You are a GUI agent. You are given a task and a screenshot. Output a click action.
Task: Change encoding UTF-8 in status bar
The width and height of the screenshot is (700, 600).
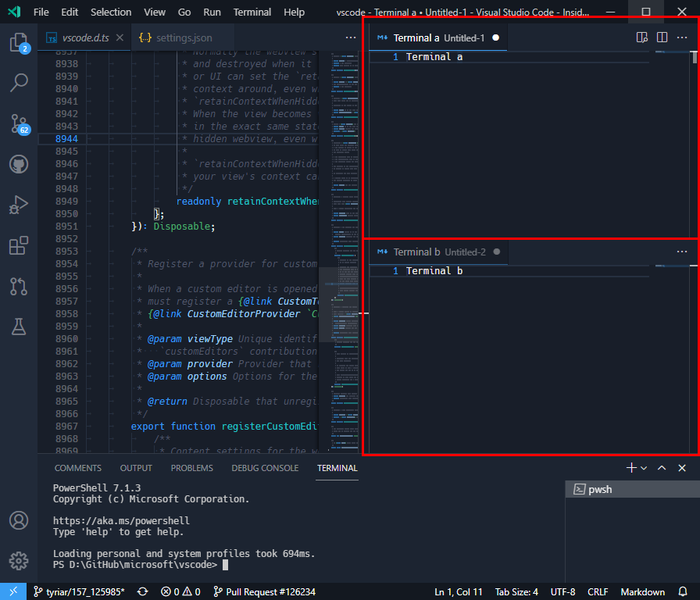click(562, 592)
